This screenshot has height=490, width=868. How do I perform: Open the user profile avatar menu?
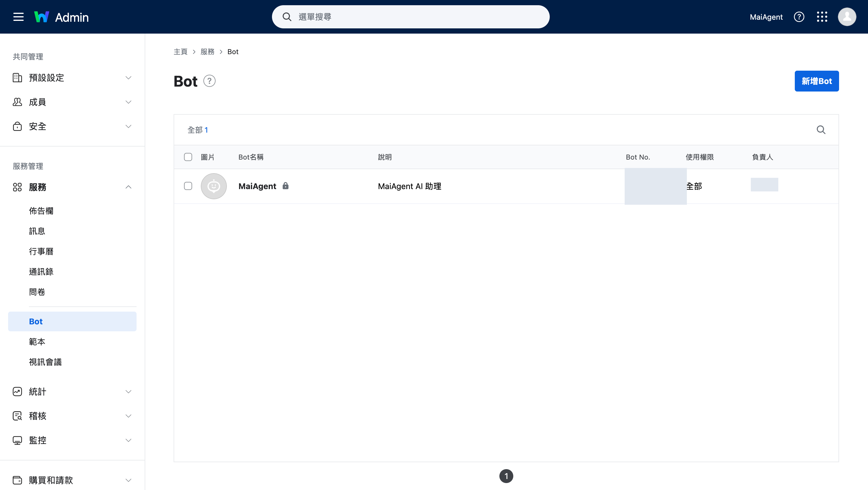point(847,17)
